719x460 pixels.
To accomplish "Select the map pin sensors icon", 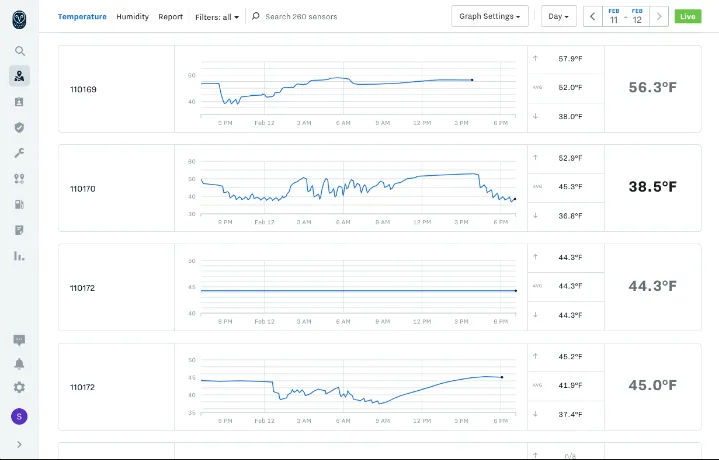I will tap(19, 76).
